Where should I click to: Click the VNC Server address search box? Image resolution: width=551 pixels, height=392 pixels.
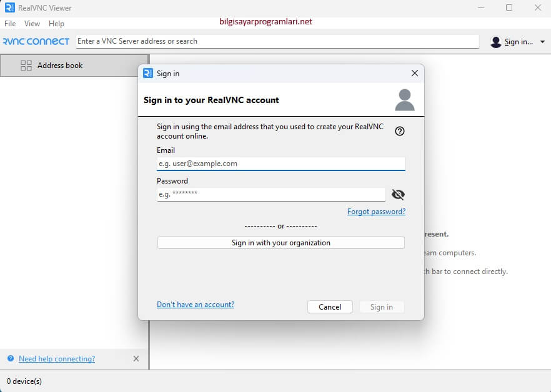[x=277, y=41]
